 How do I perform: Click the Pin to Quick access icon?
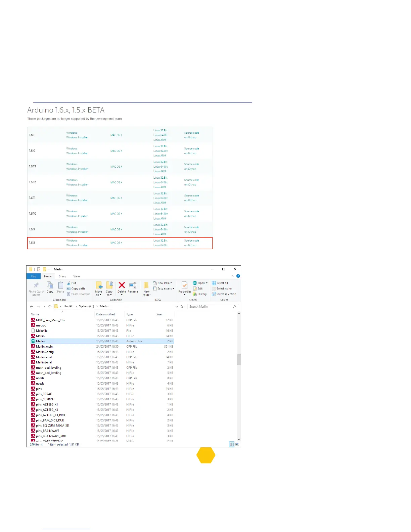(36, 285)
